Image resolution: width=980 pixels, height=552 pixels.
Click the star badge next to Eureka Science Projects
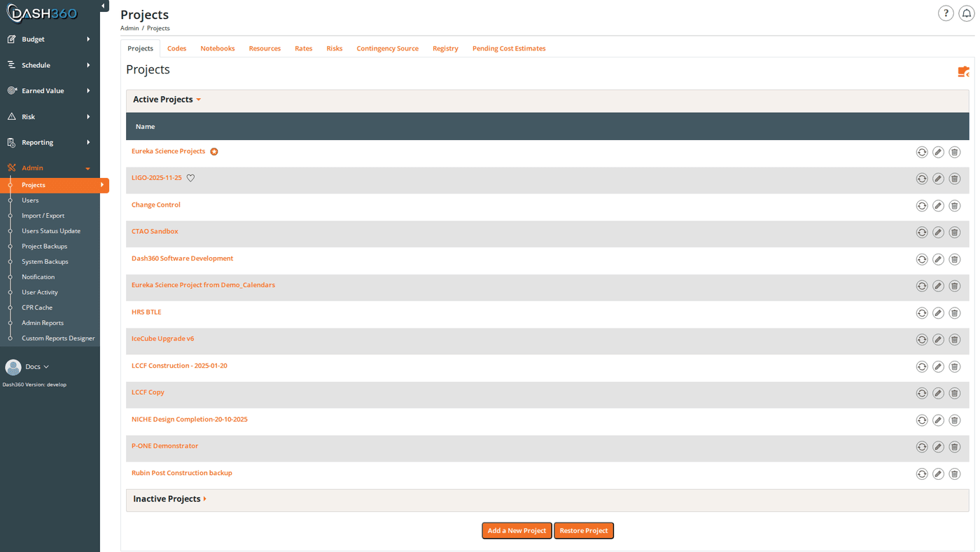214,152
